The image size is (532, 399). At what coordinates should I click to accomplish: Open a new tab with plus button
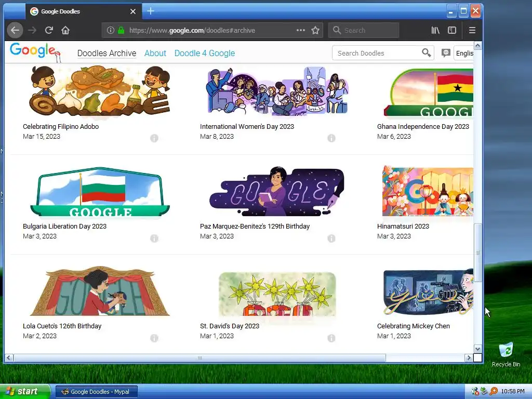tap(151, 11)
